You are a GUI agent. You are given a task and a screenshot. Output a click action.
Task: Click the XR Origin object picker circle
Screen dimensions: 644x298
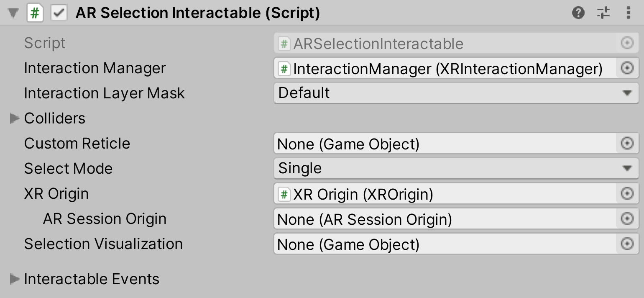(x=627, y=194)
